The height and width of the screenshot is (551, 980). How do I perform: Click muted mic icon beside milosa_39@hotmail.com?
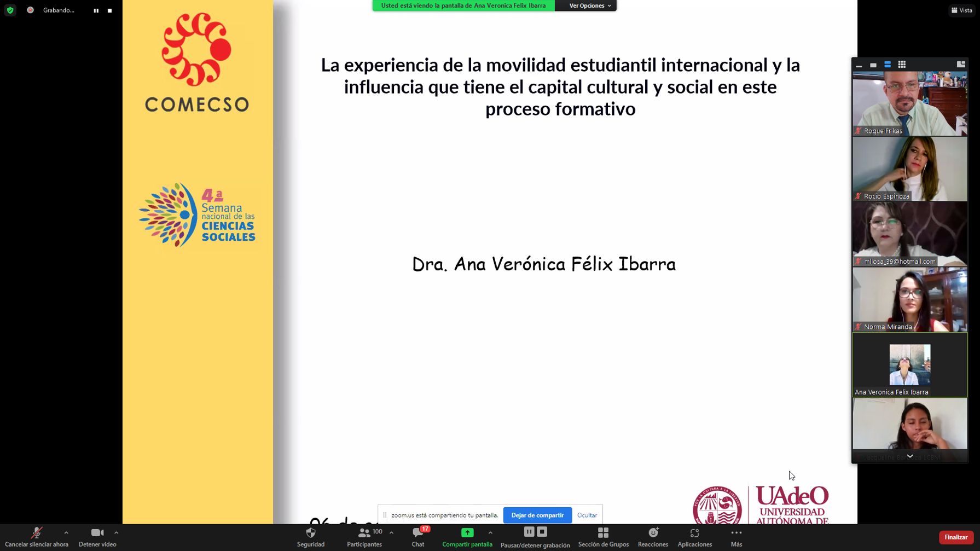click(859, 262)
